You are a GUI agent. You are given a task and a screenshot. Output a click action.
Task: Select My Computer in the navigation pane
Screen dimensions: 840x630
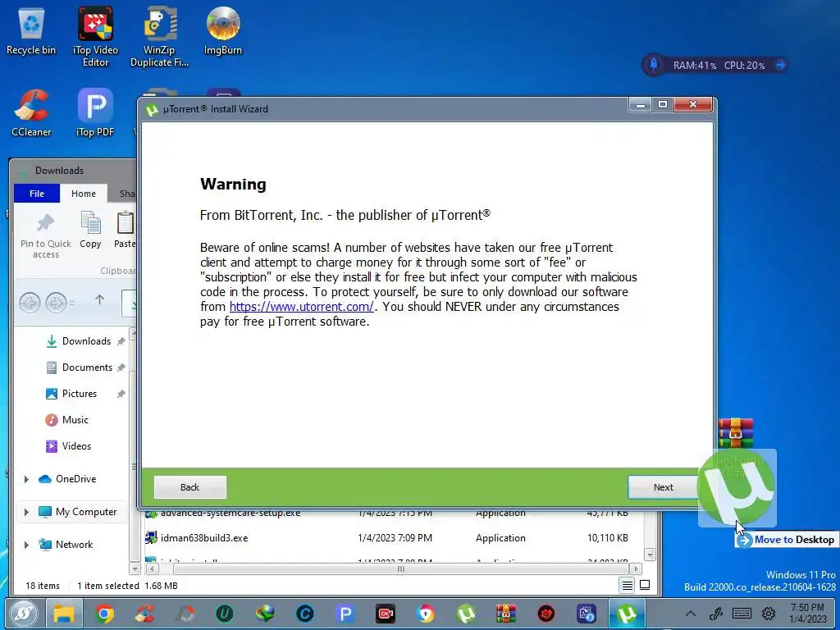point(85,512)
